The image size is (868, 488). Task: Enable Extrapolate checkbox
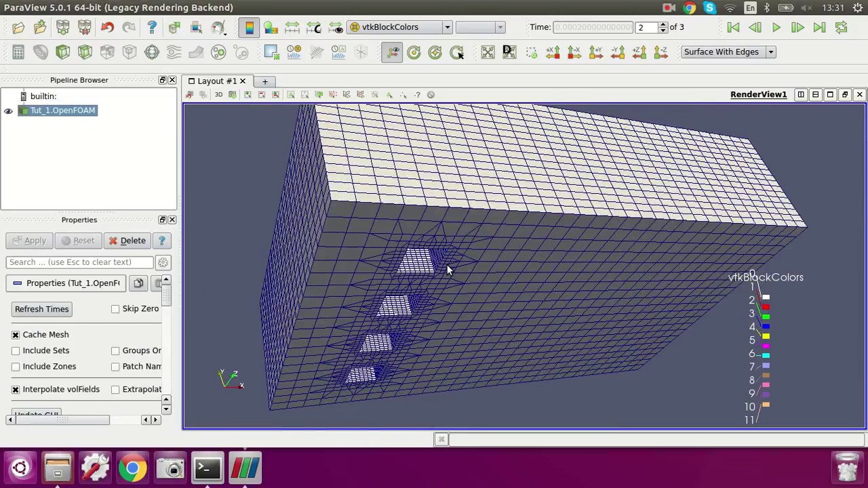[x=115, y=390]
